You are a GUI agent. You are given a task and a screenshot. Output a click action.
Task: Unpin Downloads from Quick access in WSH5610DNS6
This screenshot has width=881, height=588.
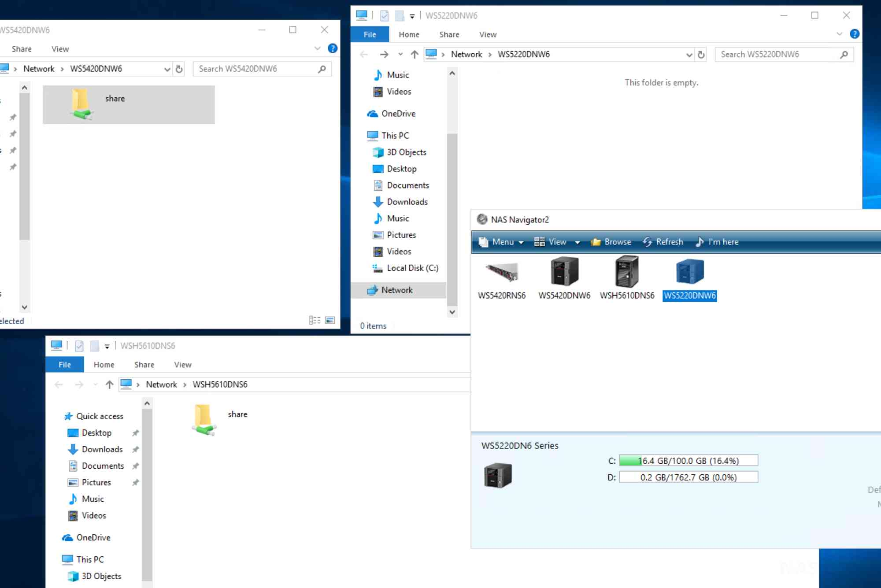[x=136, y=449]
